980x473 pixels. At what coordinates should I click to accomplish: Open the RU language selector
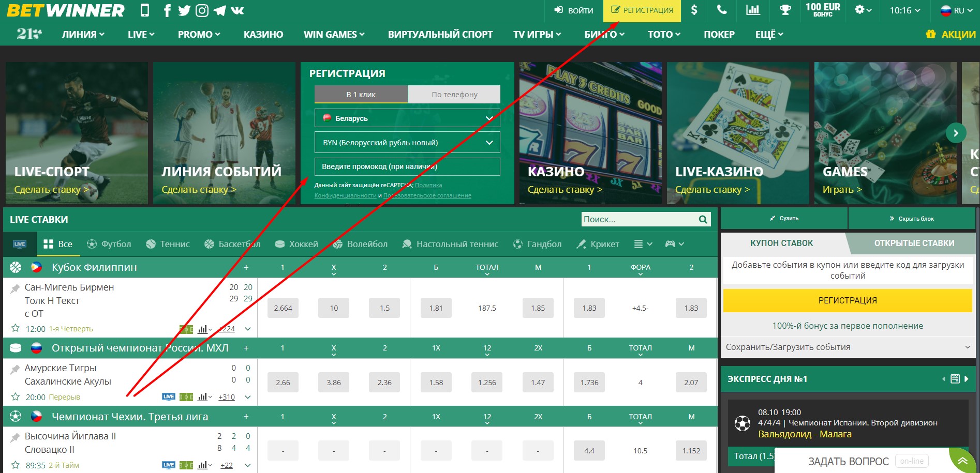point(956,10)
